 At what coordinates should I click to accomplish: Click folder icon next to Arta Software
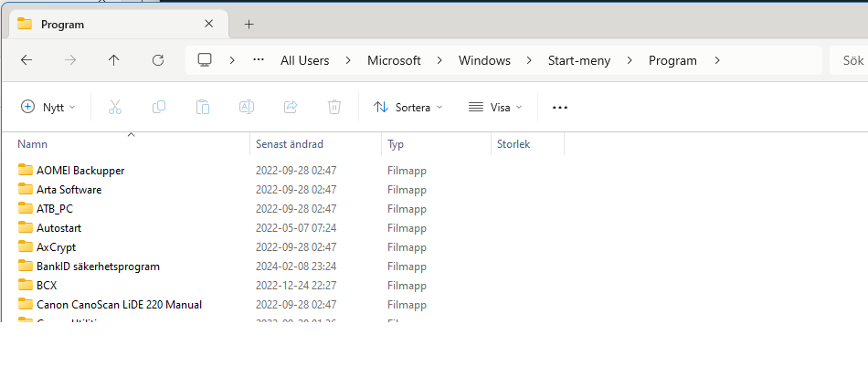coord(25,189)
